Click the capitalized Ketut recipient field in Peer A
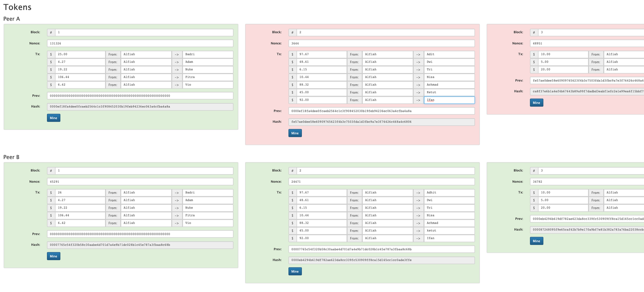The image size is (644, 292). (x=449, y=93)
